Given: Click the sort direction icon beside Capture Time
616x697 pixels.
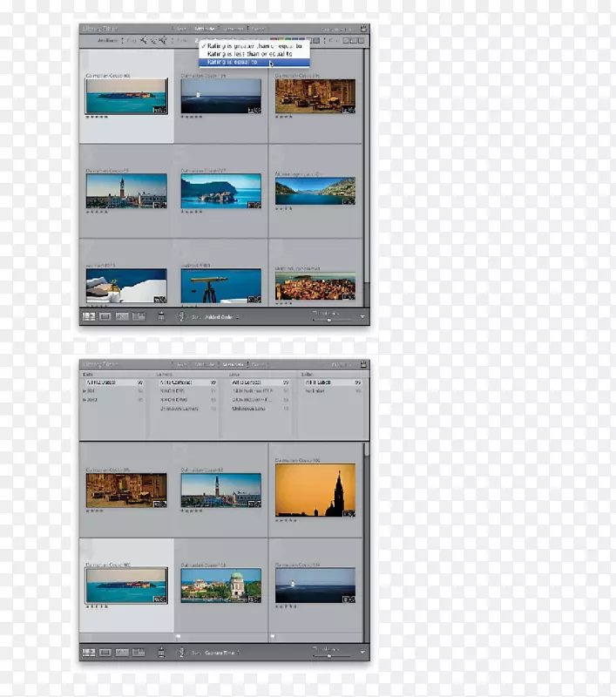Looking at the screenshot, I should tap(181, 652).
